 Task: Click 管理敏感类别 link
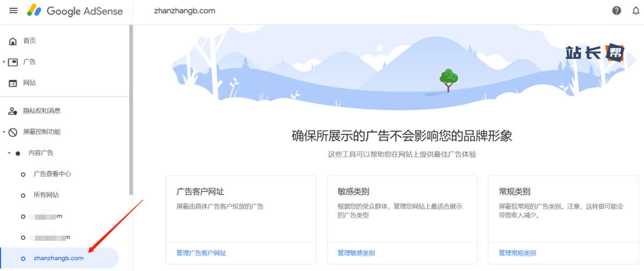[x=356, y=253]
